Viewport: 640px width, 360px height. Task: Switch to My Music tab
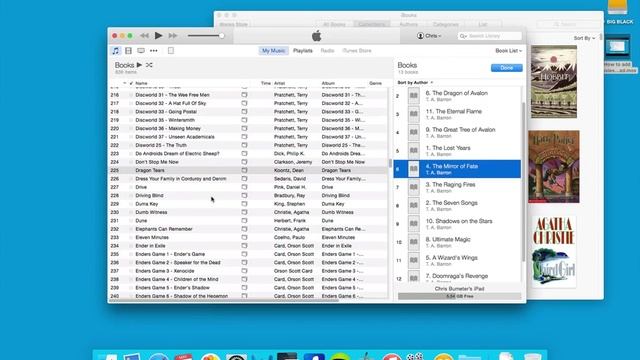tap(273, 51)
